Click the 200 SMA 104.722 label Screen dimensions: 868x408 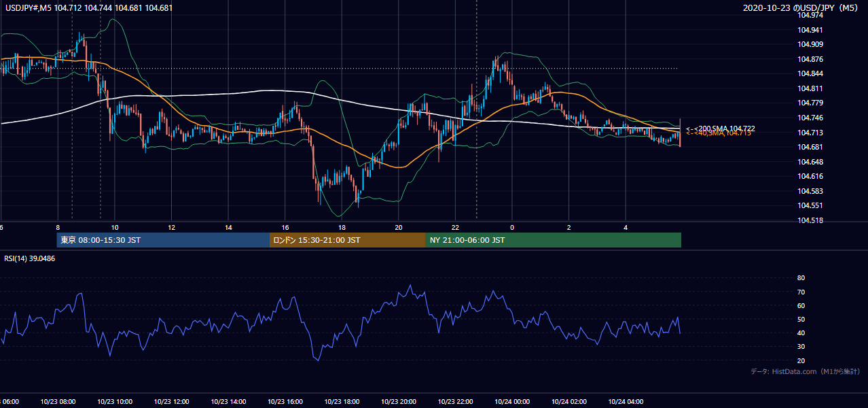click(x=721, y=129)
